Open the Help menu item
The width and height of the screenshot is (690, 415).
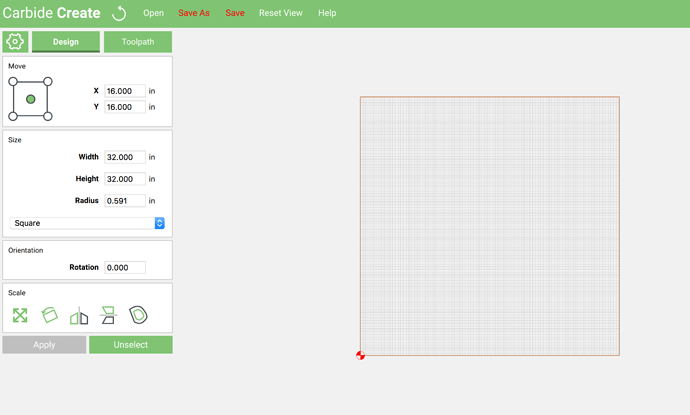point(327,13)
